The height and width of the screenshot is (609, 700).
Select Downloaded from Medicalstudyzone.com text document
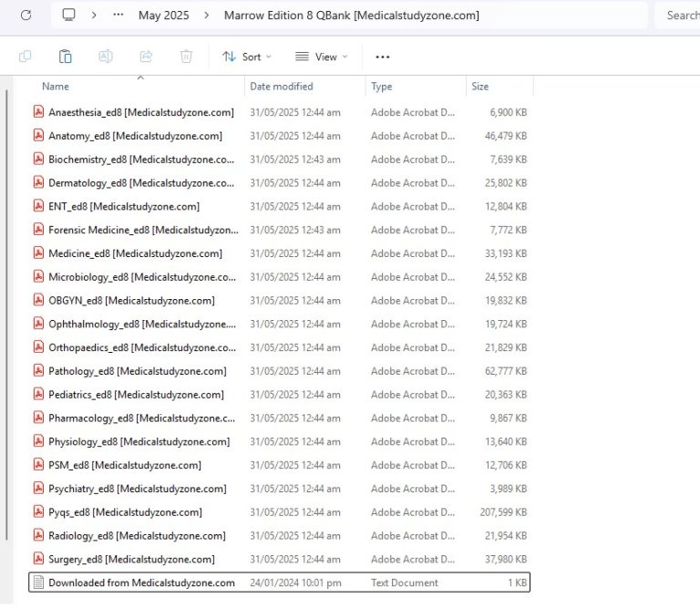[x=141, y=583]
